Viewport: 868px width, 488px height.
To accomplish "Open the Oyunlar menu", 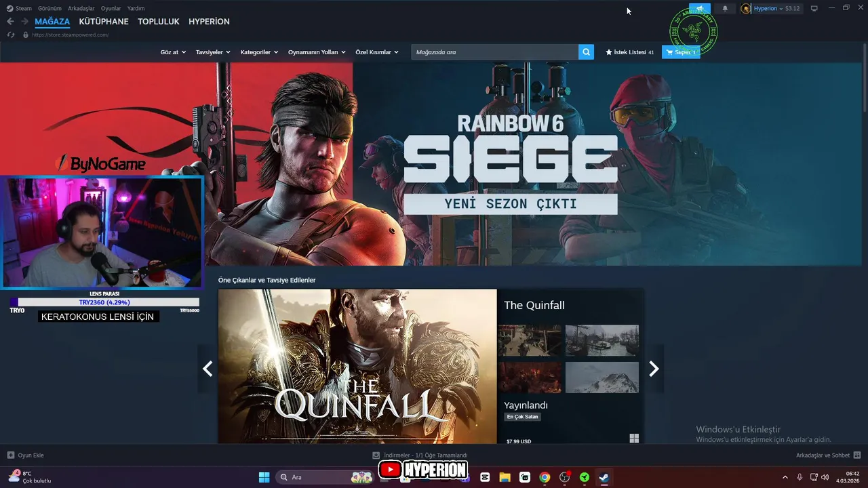I will [111, 8].
